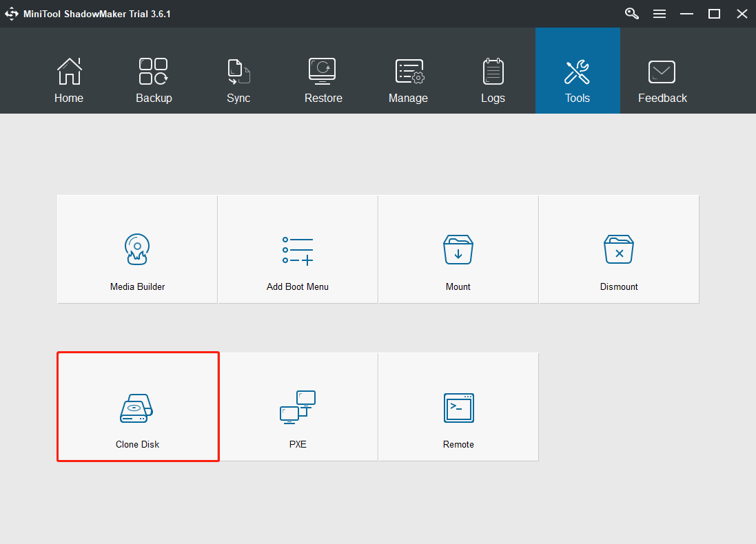Open the PXE network boot tool

298,407
